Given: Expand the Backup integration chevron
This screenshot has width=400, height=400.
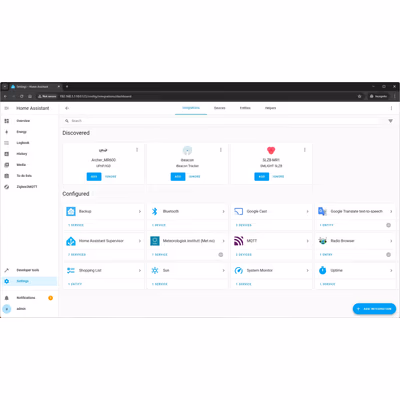Looking at the screenshot, I should [x=140, y=211].
